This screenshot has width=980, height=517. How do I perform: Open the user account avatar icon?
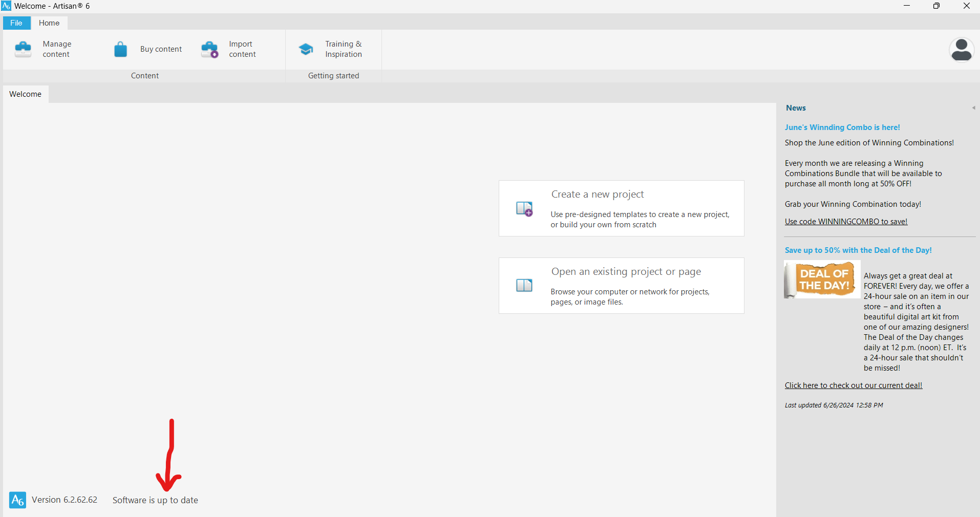point(962,50)
